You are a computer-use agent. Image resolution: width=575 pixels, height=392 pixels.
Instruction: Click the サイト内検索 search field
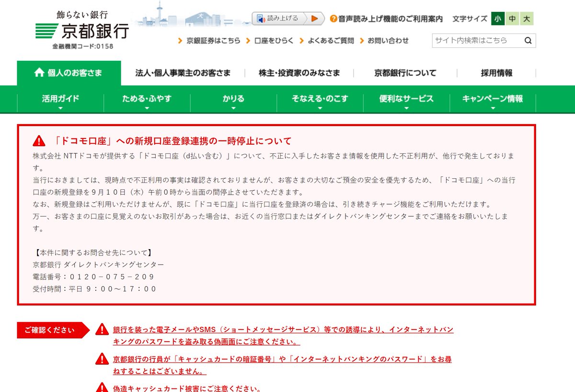pos(476,41)
